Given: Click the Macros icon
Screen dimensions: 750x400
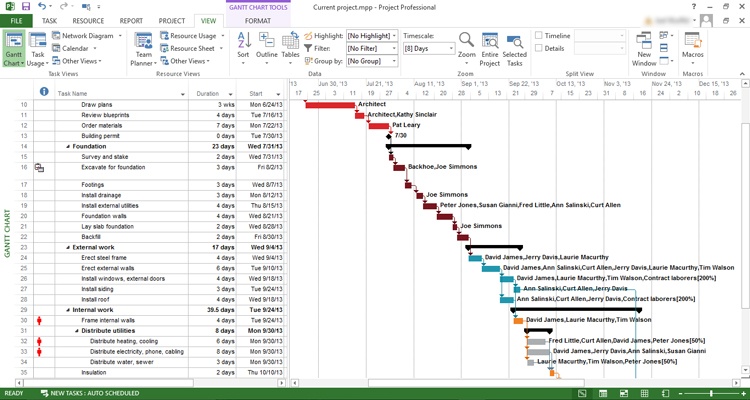Looking at the screenshot, I should 692,45.
